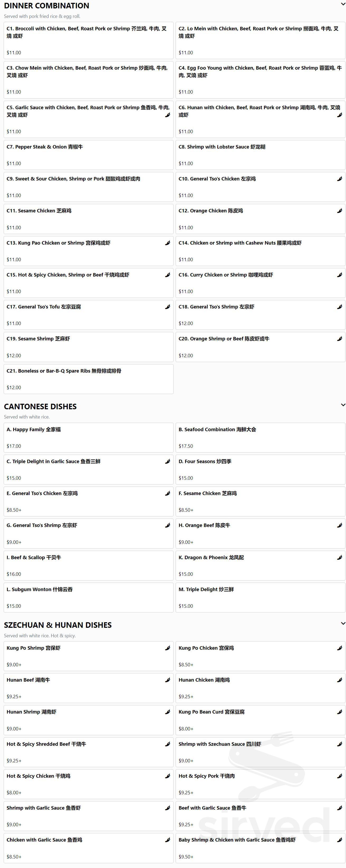The height and width of the screenshot is (868, 346).
Task: Click spicy pepper icon on C10 General Tso's Chicken
Action: [340, 179]
